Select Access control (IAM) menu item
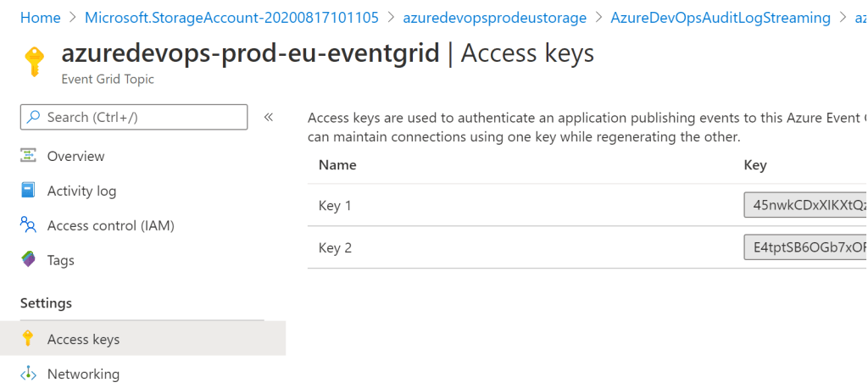This screenshot has height=388, width=868. pos(110,225)
